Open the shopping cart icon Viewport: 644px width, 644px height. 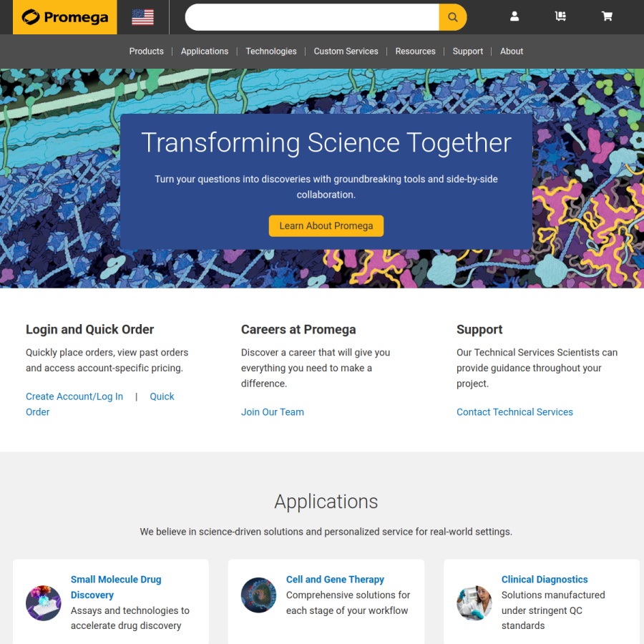pyautogui.click(x=607, y=16)
